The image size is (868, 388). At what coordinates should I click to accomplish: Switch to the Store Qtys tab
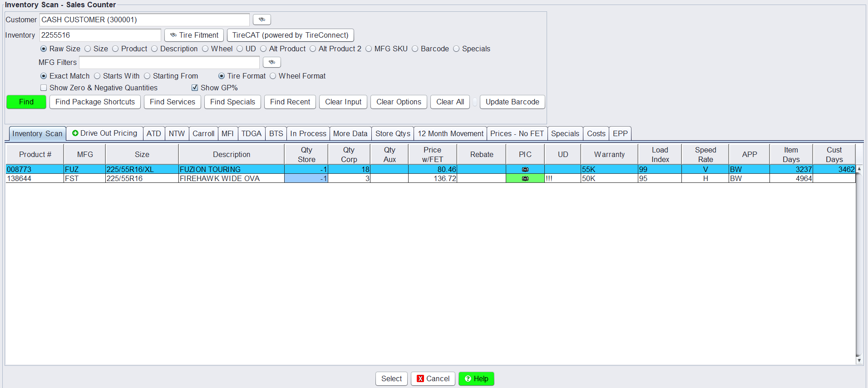[x=392, y=134]
